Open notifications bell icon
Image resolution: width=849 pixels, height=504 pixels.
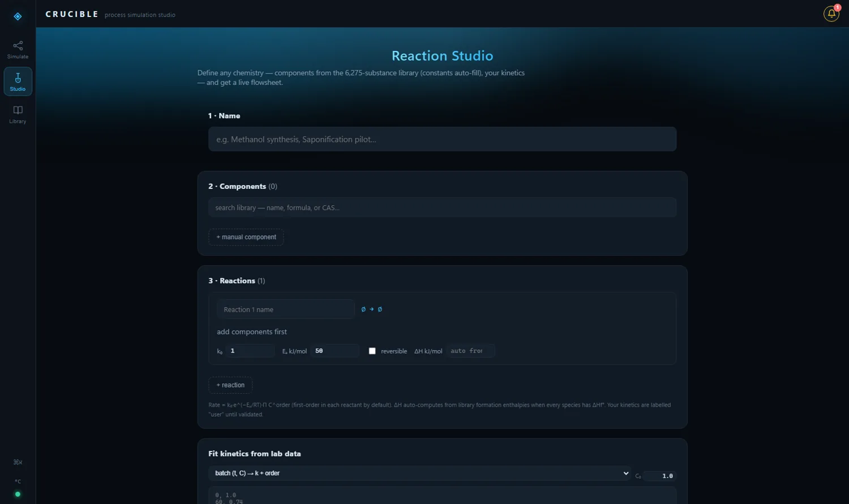(831, 14)
